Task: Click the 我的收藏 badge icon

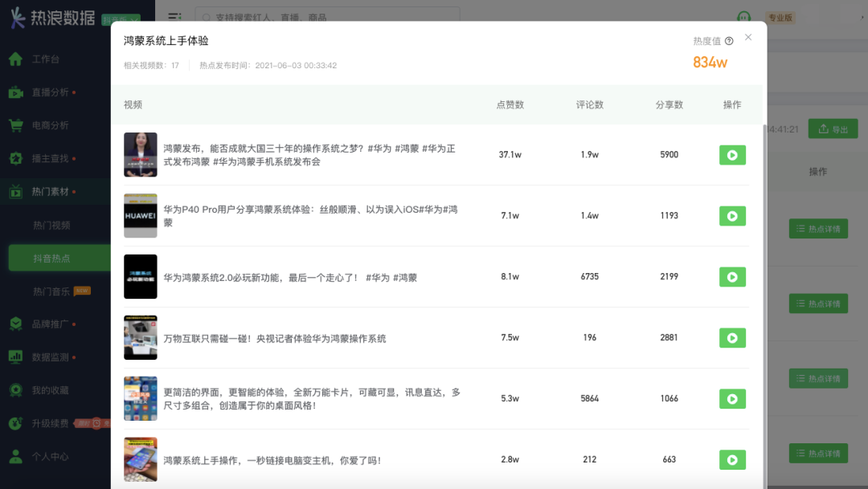Action: point(15,390)
